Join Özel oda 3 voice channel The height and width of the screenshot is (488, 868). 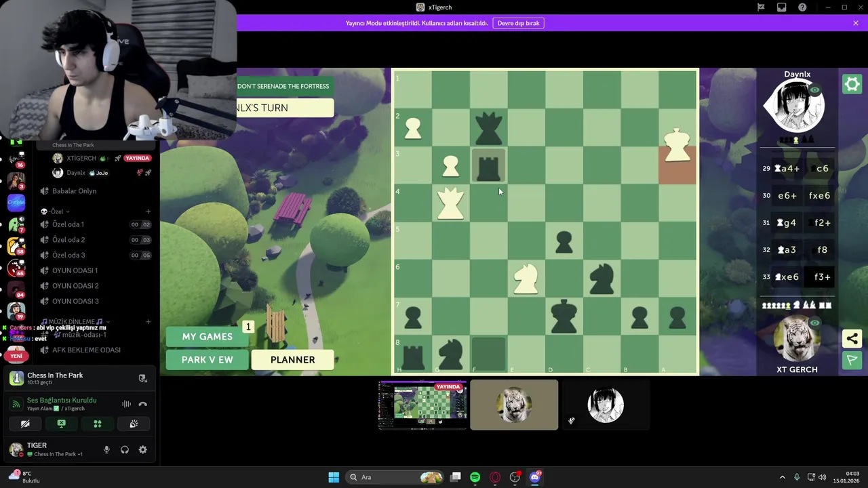96,256
